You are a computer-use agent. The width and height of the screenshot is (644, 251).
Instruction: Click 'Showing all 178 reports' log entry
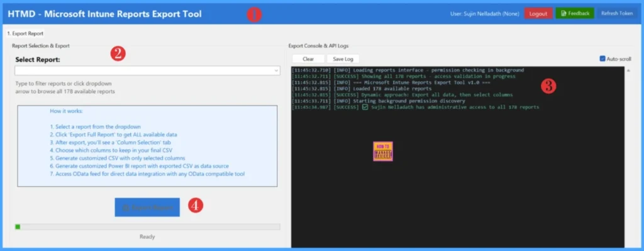[x=403, y=76]
